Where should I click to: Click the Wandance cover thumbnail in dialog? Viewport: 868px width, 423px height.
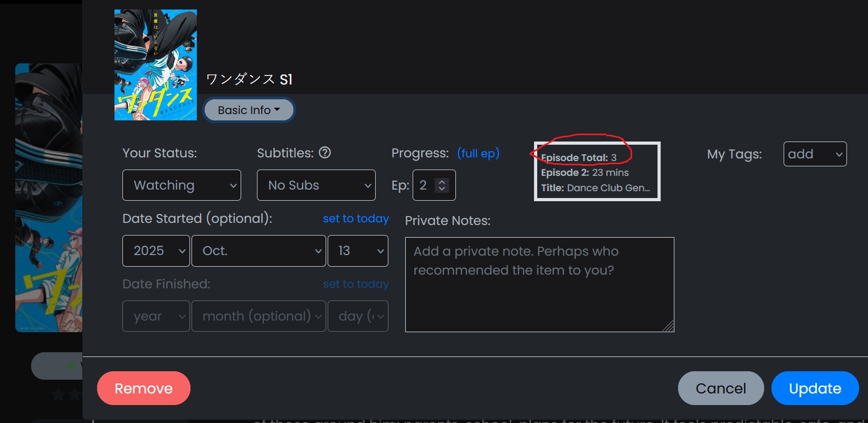point(156,65)
